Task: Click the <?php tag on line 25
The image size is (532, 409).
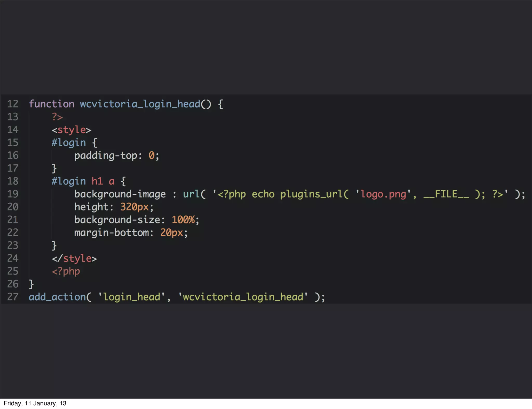Action: pos(66,271)
